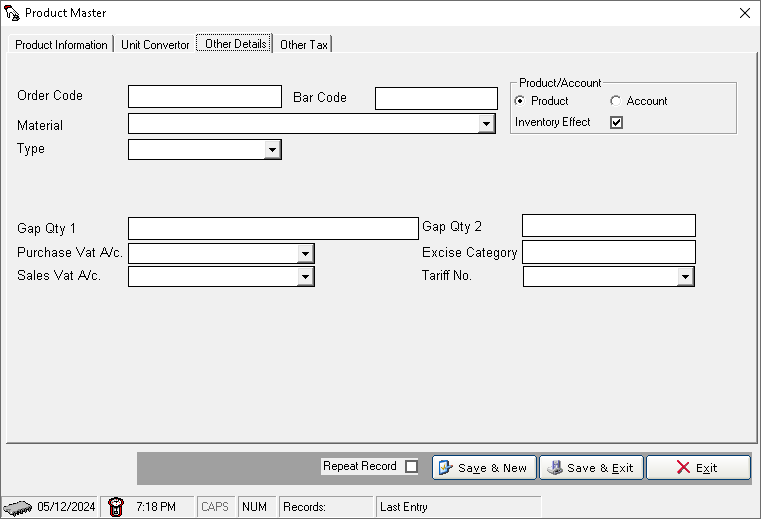Viewport: 761px width, 519px height.
Task: Click the Records: status panel
Action: pos(326,507)
